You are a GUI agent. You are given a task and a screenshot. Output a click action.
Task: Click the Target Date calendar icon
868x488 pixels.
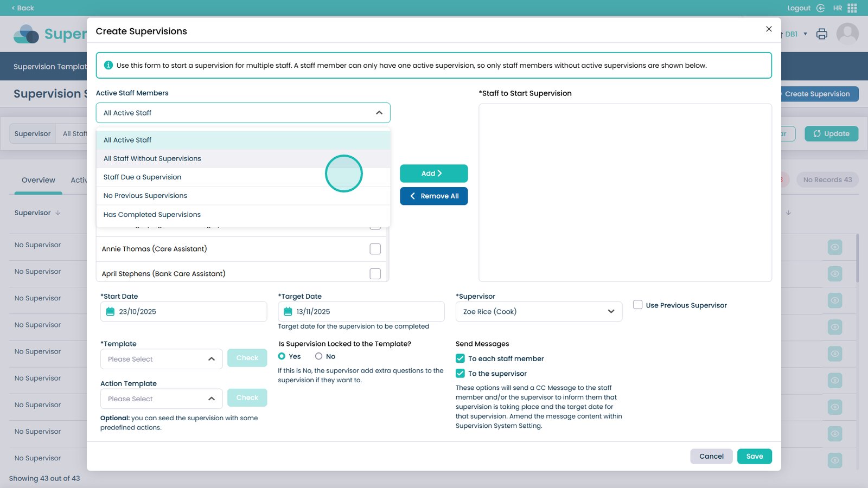click(x=288, y=312)
